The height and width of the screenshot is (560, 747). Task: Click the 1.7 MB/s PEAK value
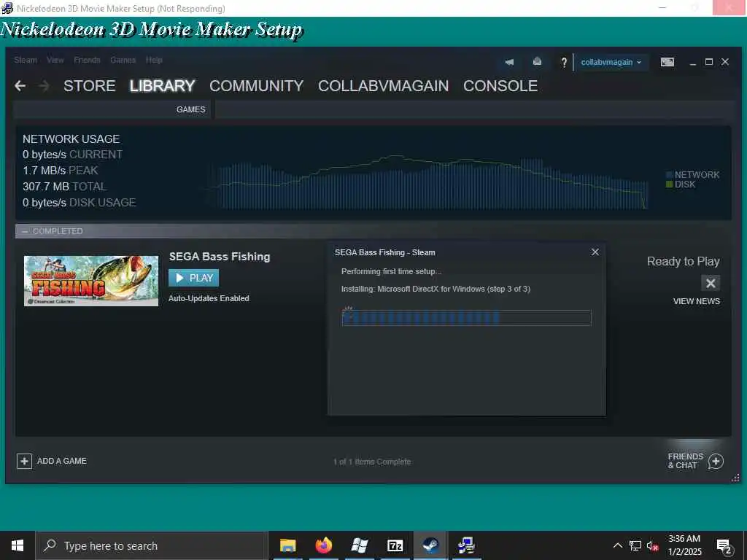click(x=60, y=171)
